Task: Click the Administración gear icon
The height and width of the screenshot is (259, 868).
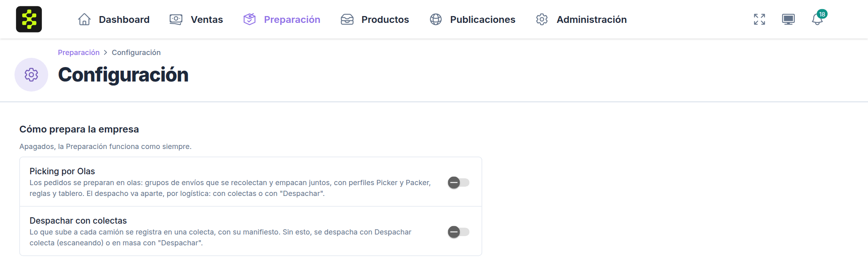Action: click(542, 19)
